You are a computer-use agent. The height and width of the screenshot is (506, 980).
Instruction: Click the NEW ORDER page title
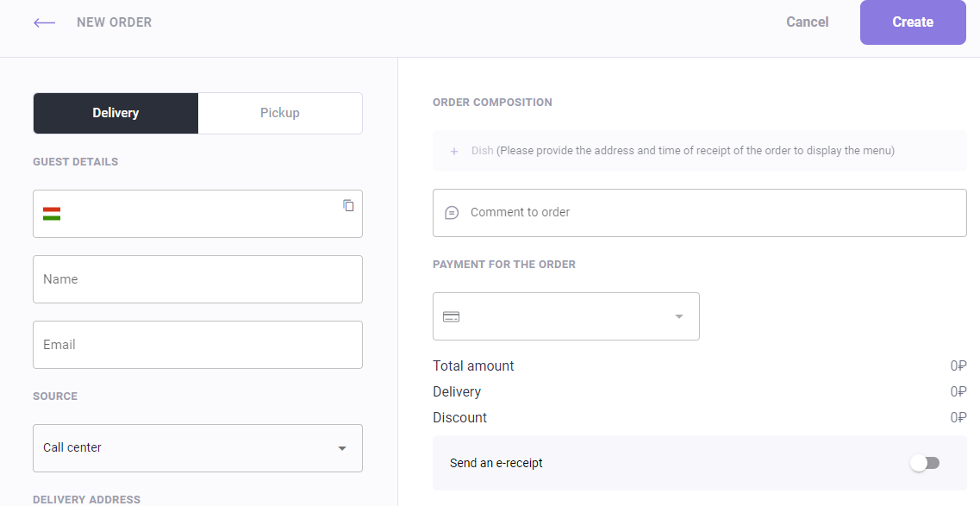(115, 22)
